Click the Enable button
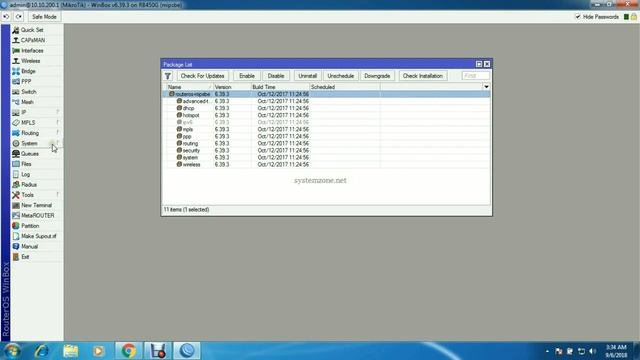640x360 pixels. click(247, 76)
